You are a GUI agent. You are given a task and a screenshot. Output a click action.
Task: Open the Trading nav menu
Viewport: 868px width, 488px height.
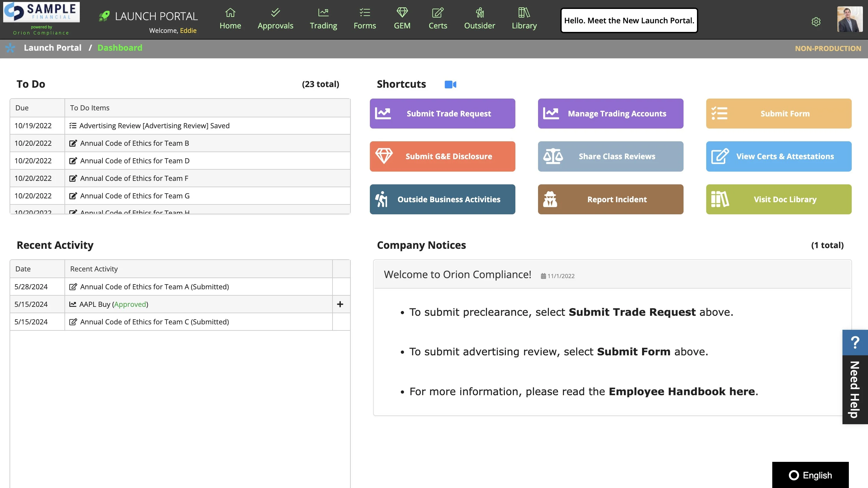tap(323, 19)
